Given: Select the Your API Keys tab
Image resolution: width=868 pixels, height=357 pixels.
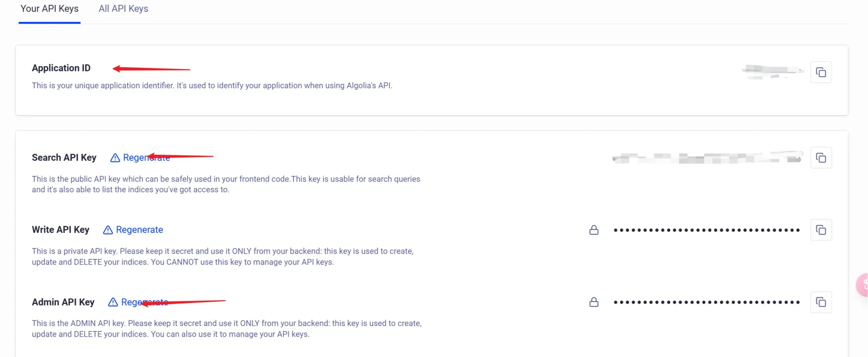Looking at the screenshot, I should [x=49, y=8].
